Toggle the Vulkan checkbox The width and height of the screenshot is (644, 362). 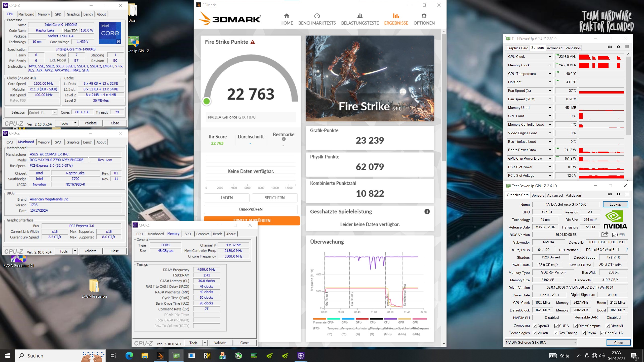click(x=535, y=333)
